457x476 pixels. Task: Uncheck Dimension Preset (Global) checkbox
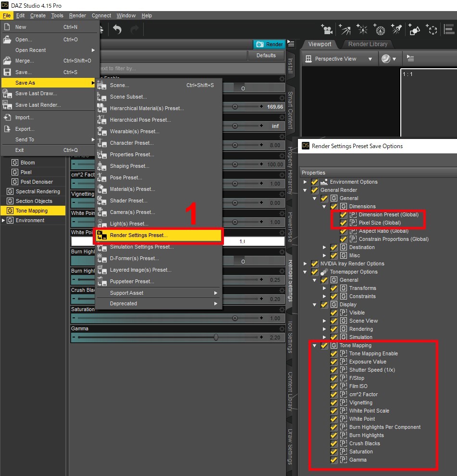point(343,214)
